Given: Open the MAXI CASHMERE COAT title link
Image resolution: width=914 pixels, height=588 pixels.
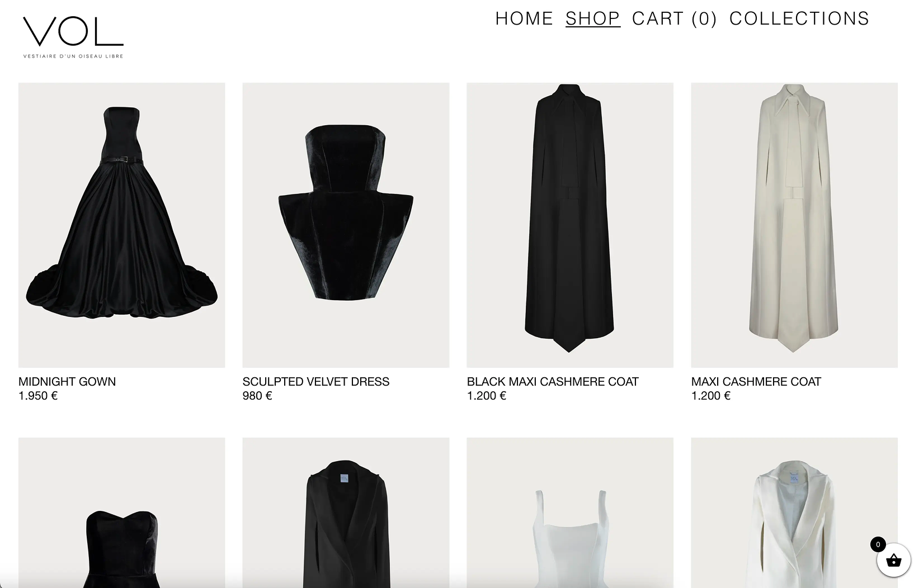Looking at the screenshot, I should coord(756,382).
